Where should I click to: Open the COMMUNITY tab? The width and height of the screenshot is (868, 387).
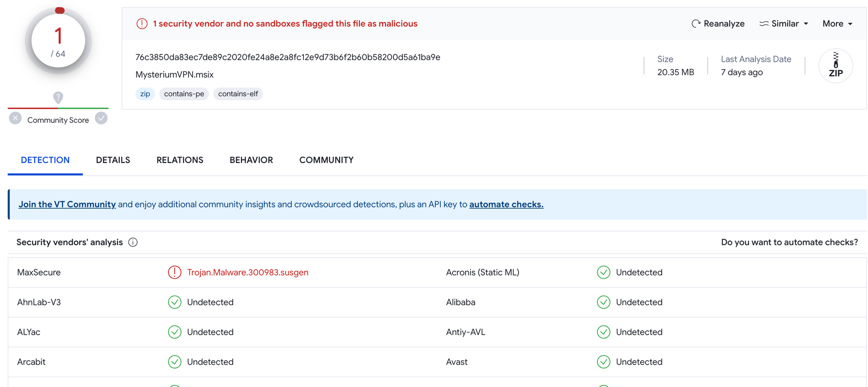pyautogui.click(x=326, y=160)
